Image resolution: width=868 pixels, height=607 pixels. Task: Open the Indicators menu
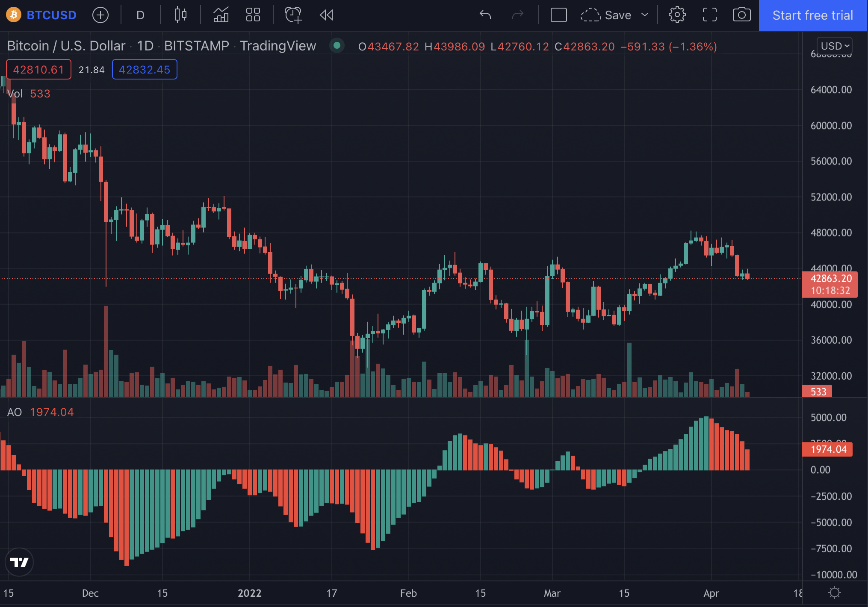[221, 15]
